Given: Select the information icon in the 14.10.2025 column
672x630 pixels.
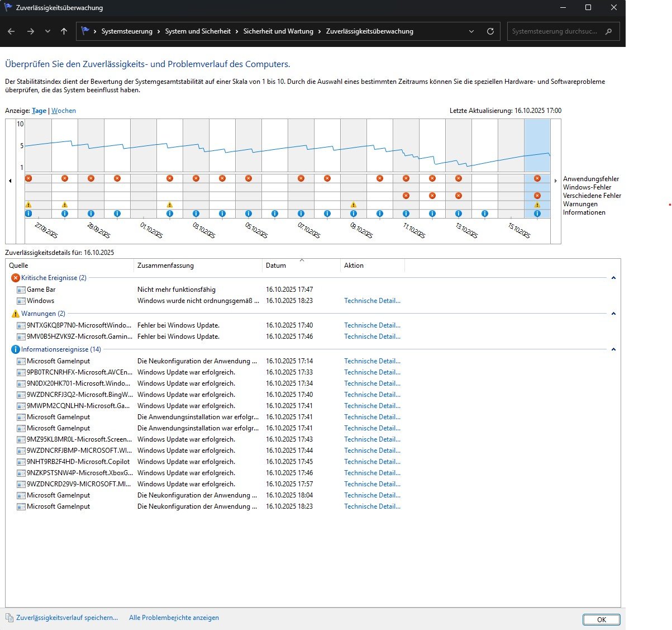Looking at the screenshot, I should pyautogui.click(x=485, y=214).
